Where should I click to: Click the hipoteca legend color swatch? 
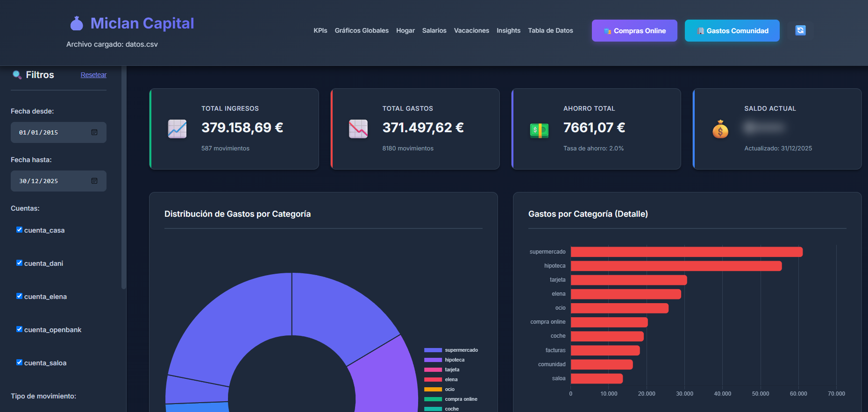pos(433,360)
